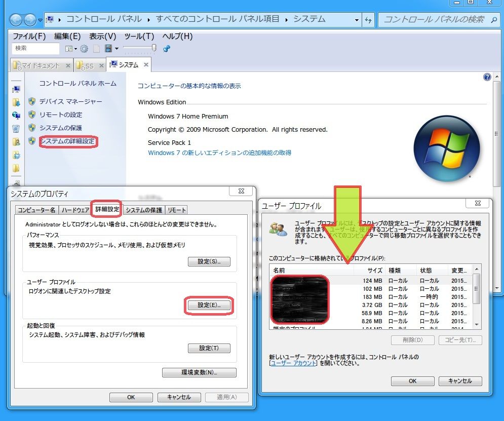Close the システム tab
The height and width of the screenshot is (421, 504).
(146, 65)
